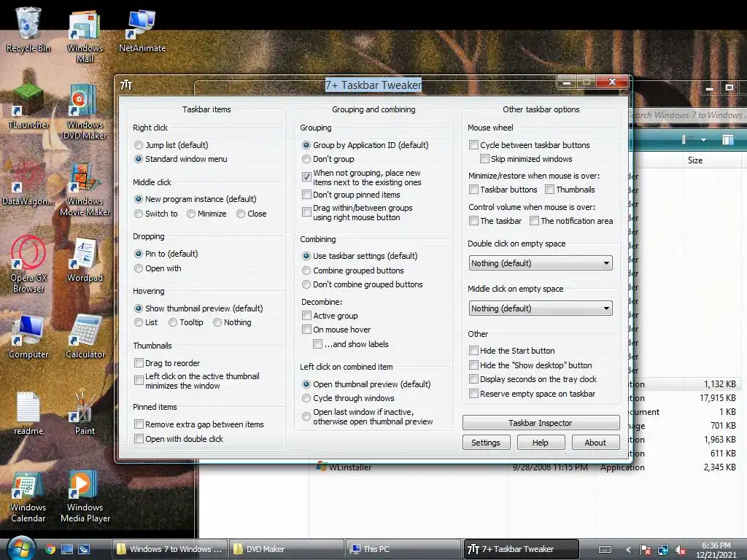Click the muted volume tray icon
Viewport: 747px width, 560px height.
click(681, 550)
